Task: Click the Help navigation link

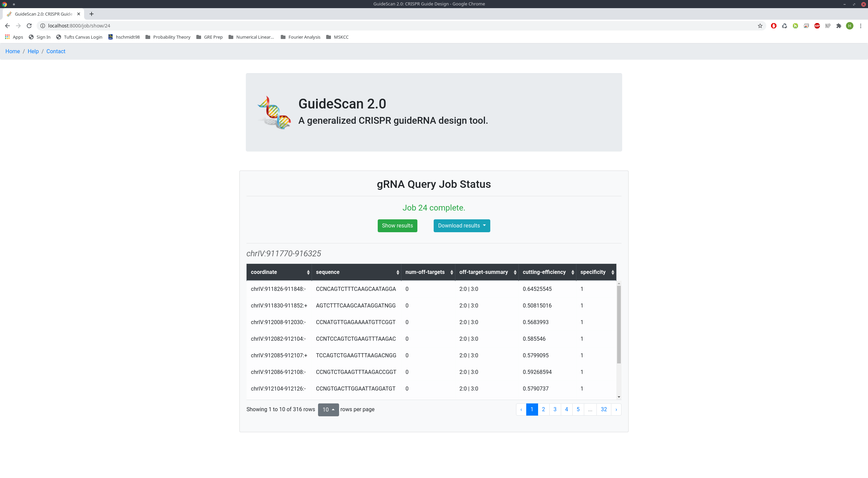Action: click(x=33, y=51)
